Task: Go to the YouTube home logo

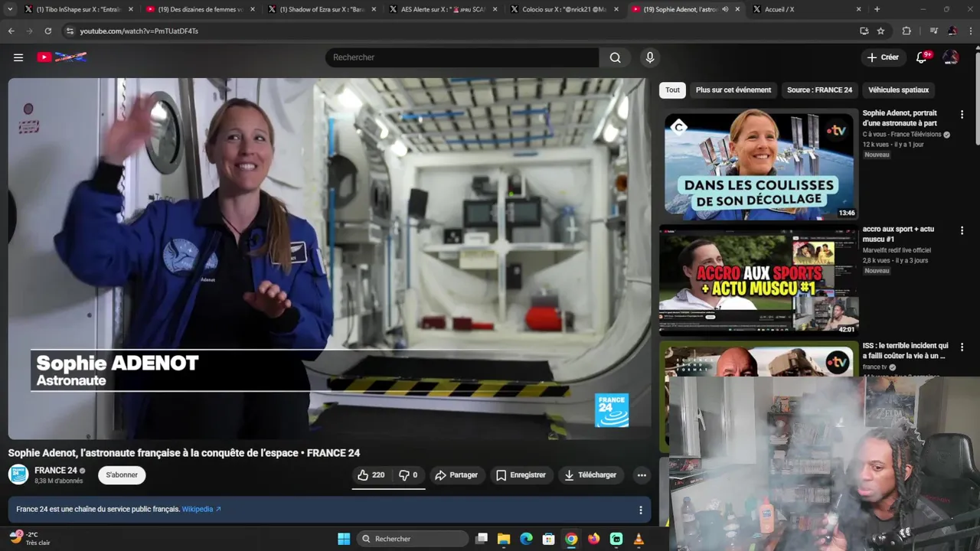Action: [x=61, y=57]
